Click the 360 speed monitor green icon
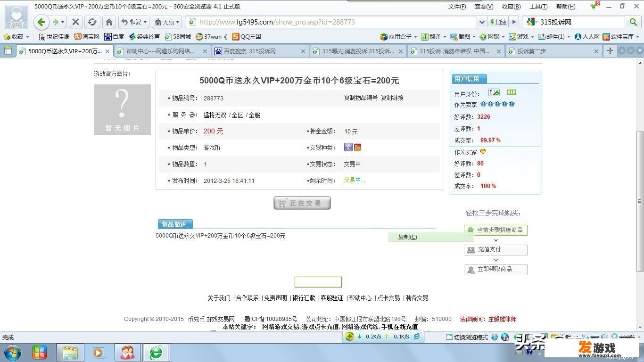This screenshot has width=644, height=362. [349, 336]
